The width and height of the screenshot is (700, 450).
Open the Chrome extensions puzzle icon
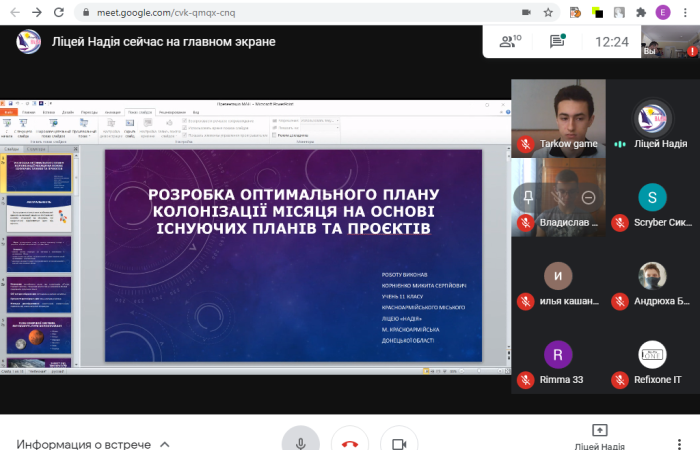pyautogui.click(x=641, y=13)
